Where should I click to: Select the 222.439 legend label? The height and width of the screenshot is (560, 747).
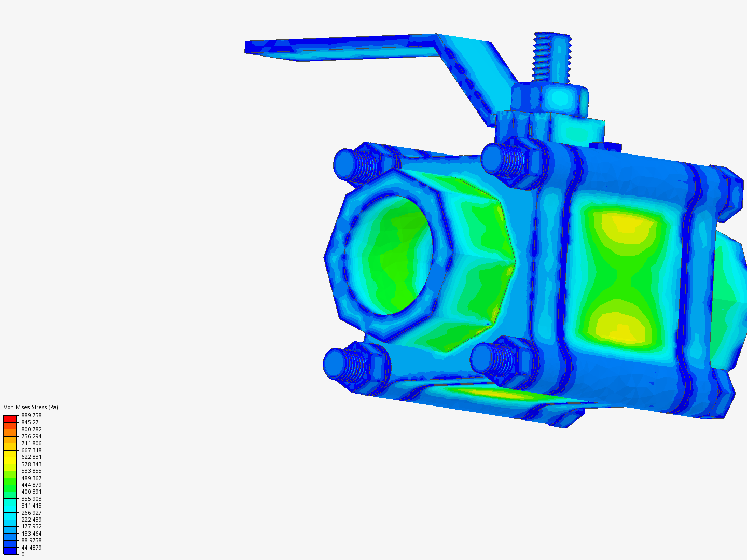(x=32, y=520)
